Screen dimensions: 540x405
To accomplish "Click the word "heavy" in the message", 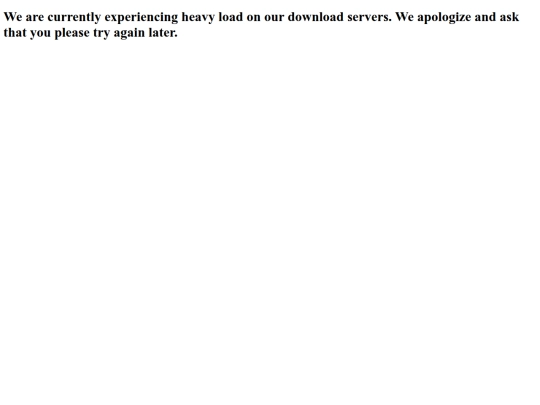I will coord(198,18).
